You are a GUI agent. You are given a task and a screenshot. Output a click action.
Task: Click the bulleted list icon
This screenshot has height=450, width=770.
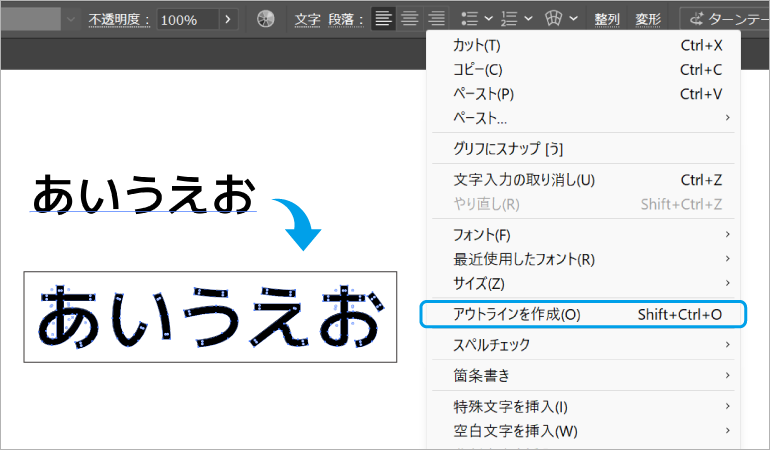tap(469, 19)
